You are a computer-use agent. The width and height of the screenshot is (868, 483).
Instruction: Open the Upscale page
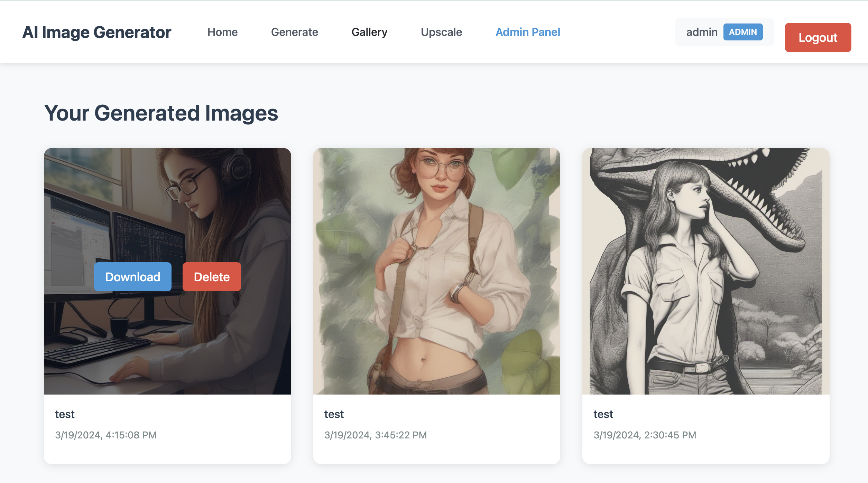point(441,32)
